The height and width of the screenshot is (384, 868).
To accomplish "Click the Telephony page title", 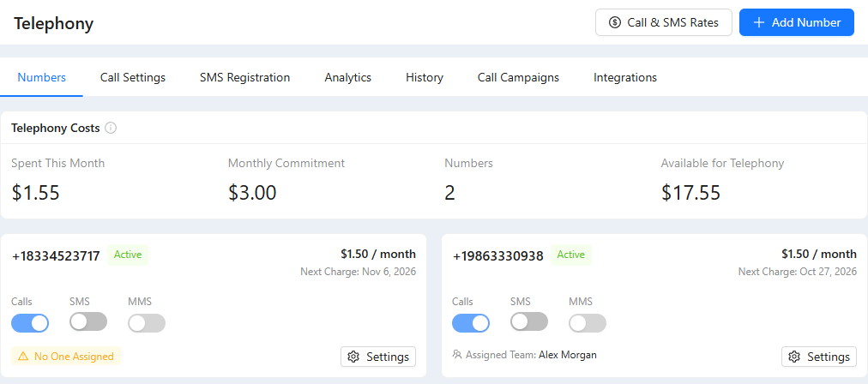I will click(x=54, y=24).
